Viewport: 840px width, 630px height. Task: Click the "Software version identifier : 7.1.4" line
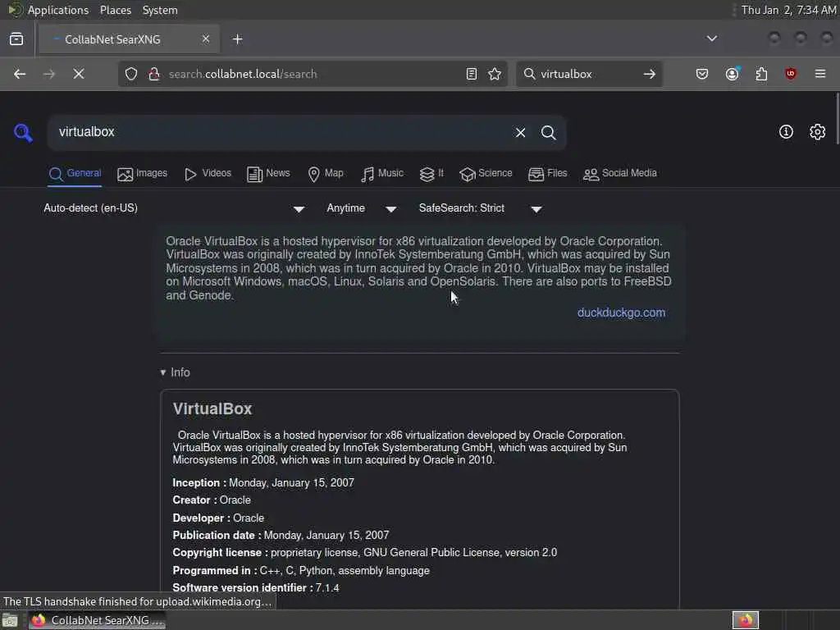[256, 588]
